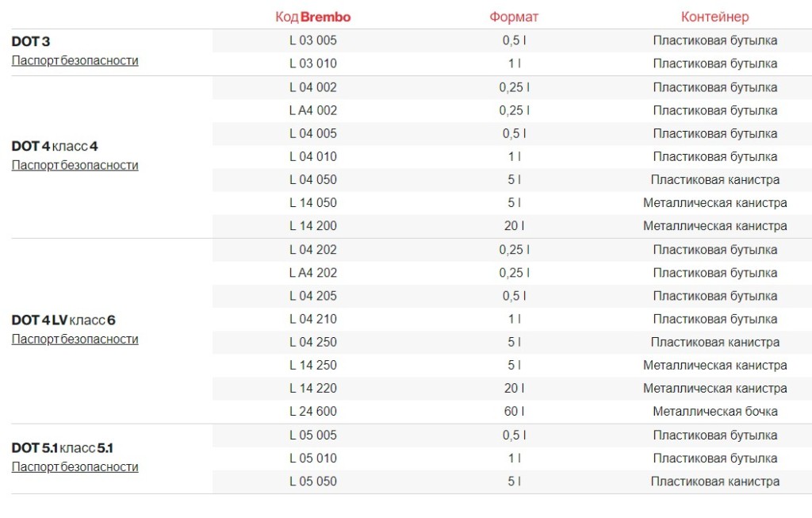Click the Контейнер column header

coord(714,17)
